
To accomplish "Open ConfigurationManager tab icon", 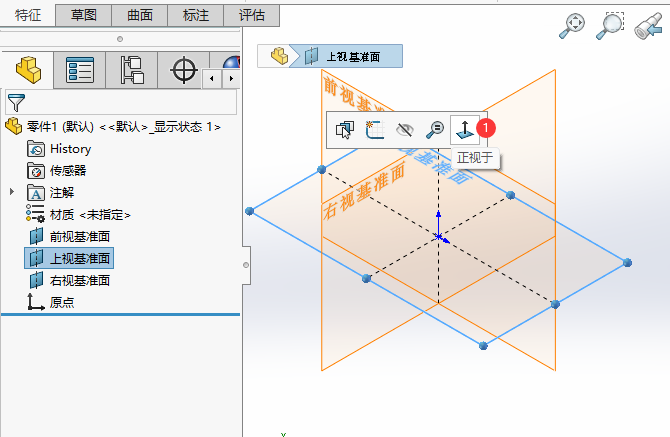I will 132,70.
